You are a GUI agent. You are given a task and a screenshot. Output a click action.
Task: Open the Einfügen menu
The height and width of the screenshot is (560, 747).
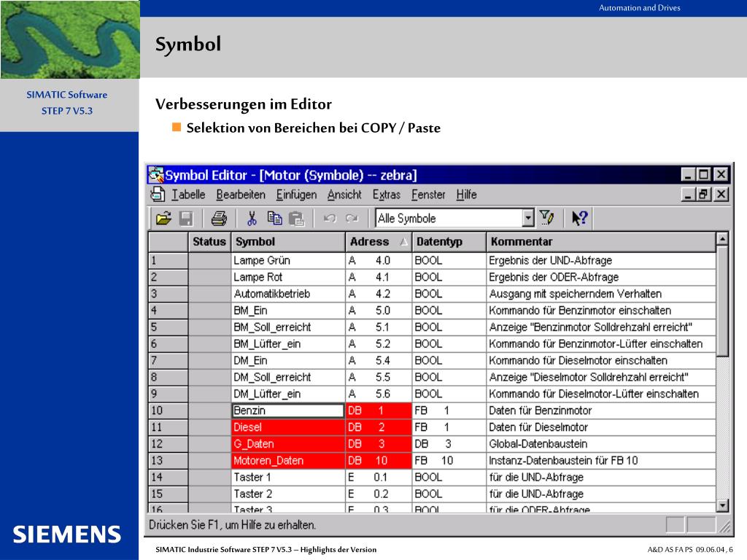tap(296, 195)
